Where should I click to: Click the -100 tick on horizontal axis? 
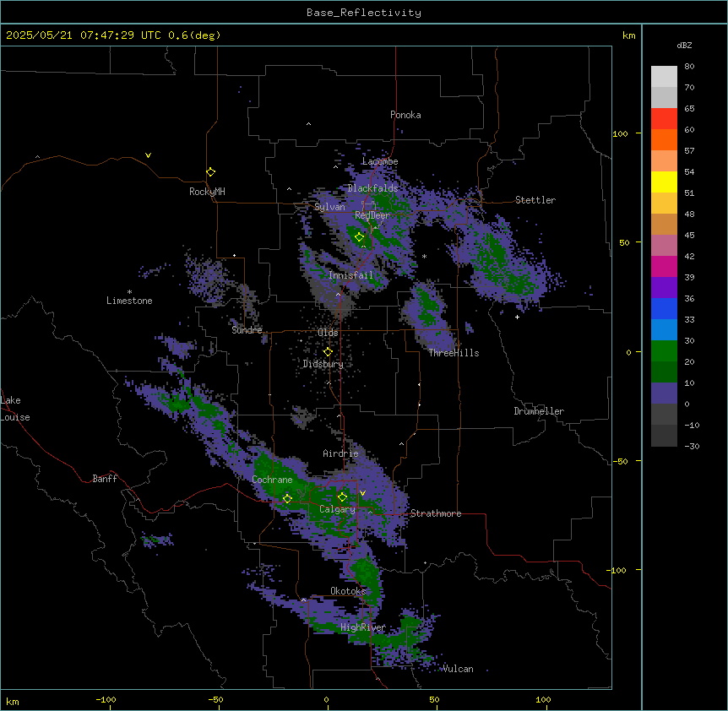point(106,699)
